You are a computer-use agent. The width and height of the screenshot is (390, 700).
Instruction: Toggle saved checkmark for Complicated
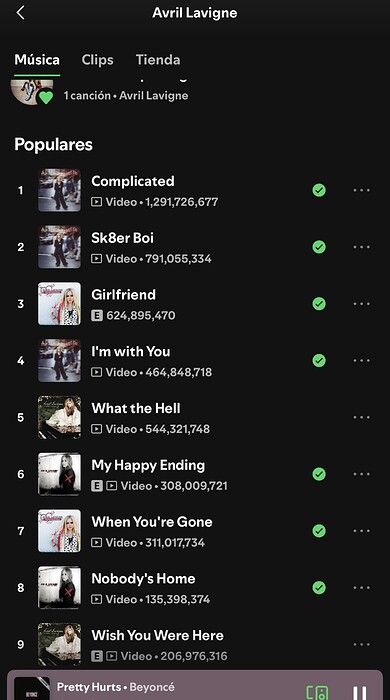[x=319, y=190]
